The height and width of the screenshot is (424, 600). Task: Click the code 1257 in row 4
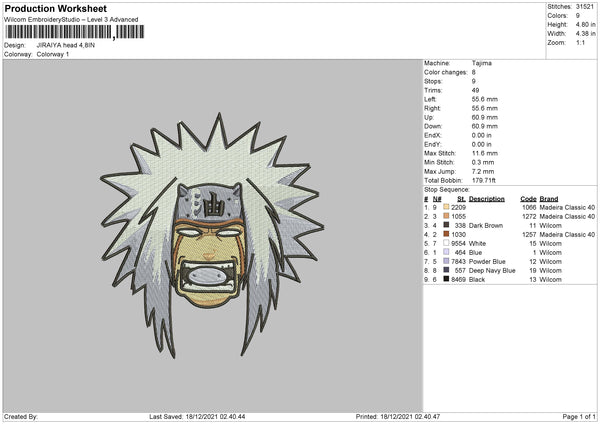[x=529, y=235]
